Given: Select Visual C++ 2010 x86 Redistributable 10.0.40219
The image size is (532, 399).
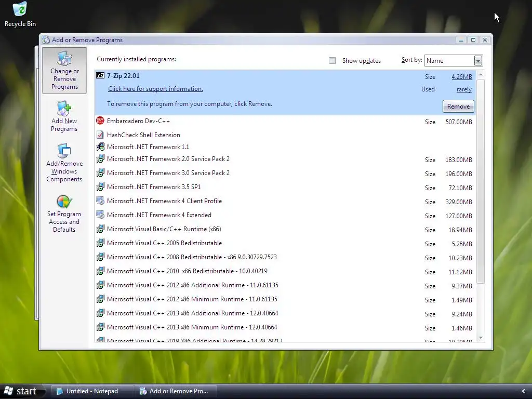Looking at the screenshot, I should pyautogui.click(x=285, y=271).
